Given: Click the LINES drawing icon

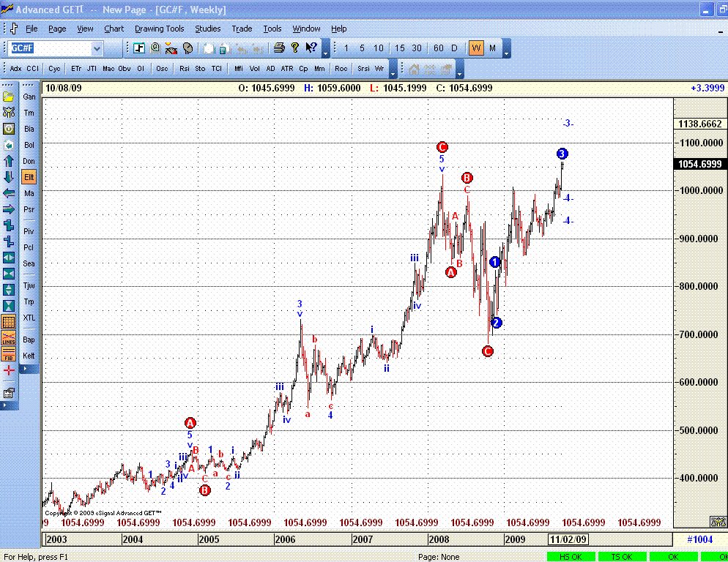Looking at the screenshot, I should (x=8, y=338).
